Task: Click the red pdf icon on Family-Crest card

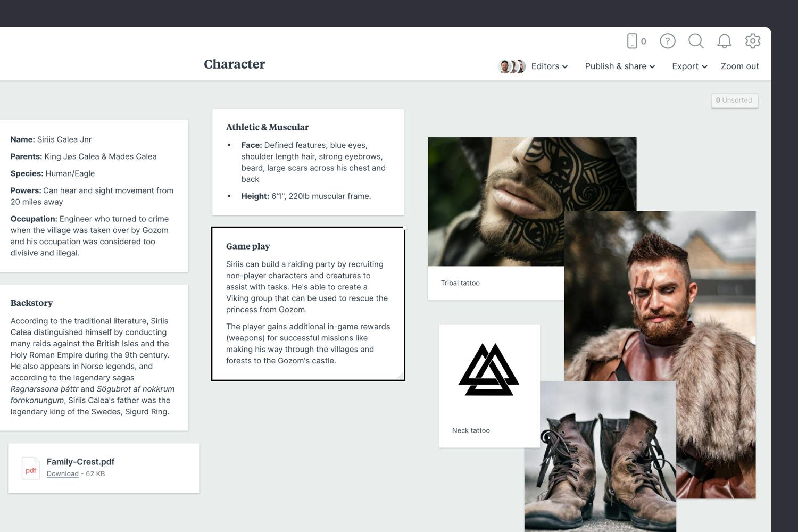Action: coord(30,468)
